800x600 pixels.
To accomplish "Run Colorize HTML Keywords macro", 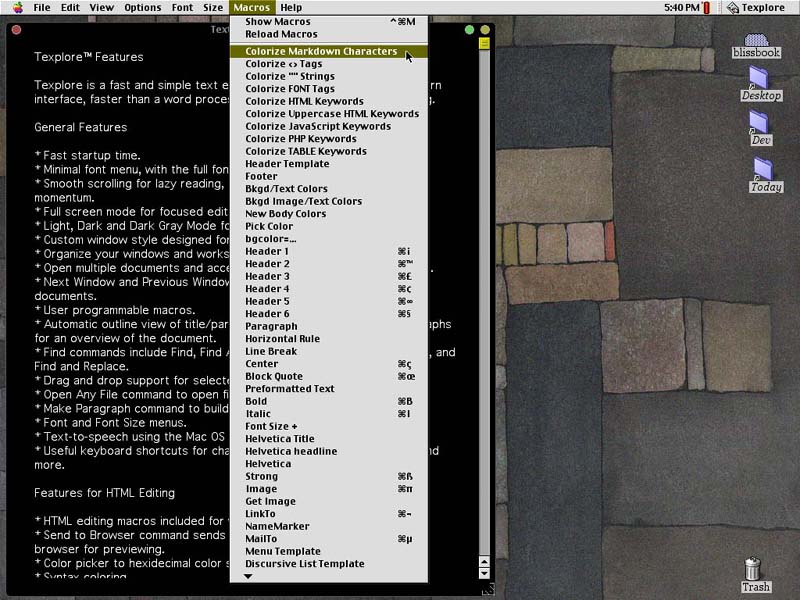I will [329, 101].
